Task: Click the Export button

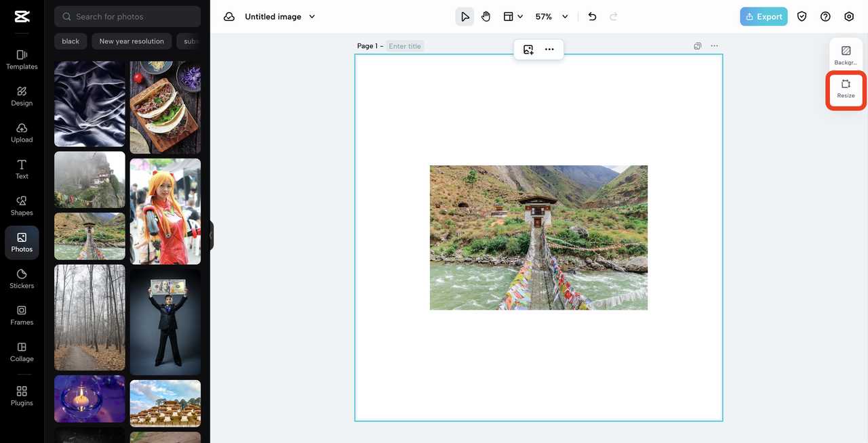Action: pyautogui.click(x=764, y=16)
